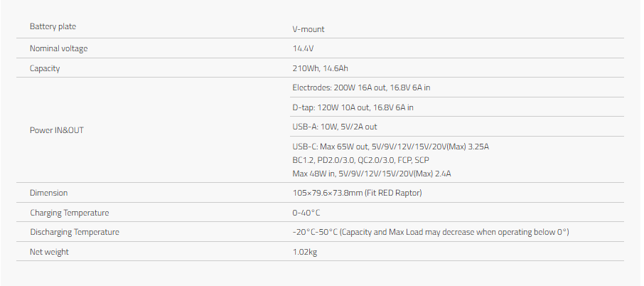Viewport: 644px width, 286px height.
Task: Select the Electrodes 200W 16A out line
Action: click(x=361, y=88)
